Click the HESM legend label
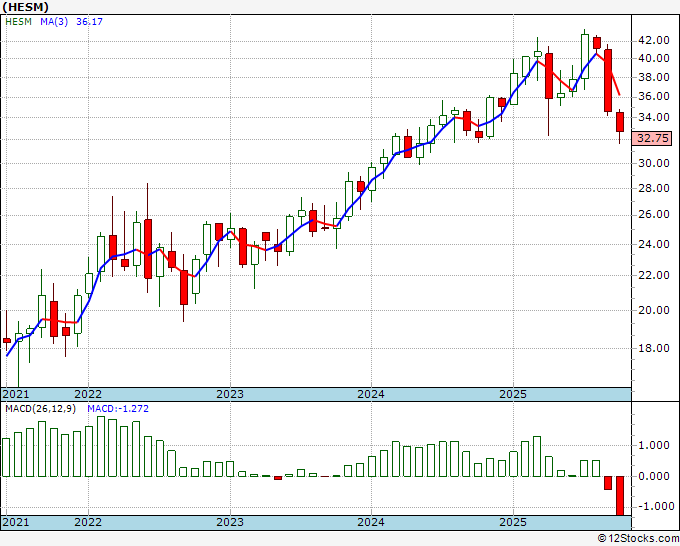The image size is (680, 546). (18, 21)
